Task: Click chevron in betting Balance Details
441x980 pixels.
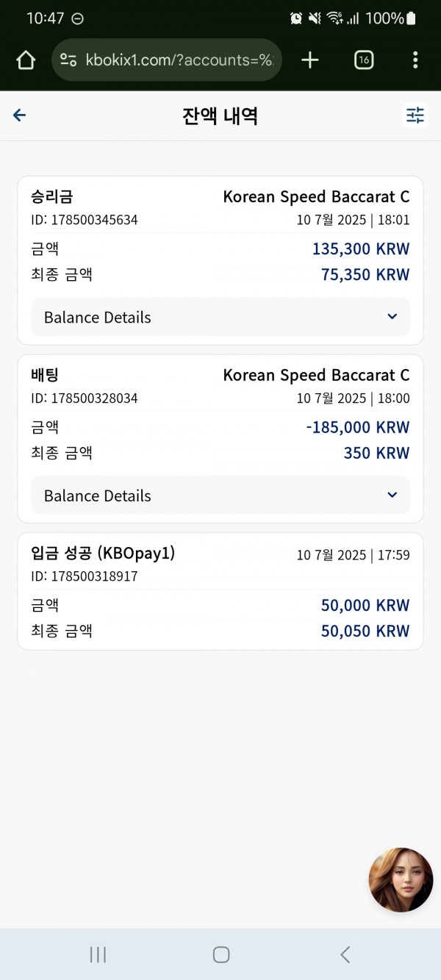Action: [x=392, y=496]
